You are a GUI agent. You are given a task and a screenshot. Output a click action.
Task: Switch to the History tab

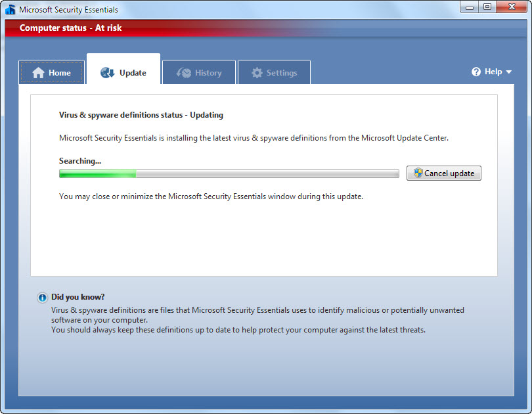[199, 72]
